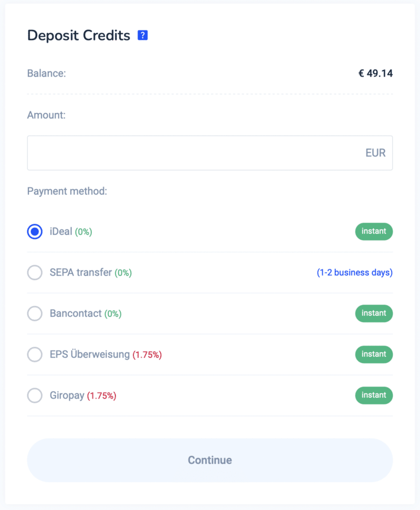Click the Giropay instant badge
Screen dimensions: 420x510
coord(374,396)
